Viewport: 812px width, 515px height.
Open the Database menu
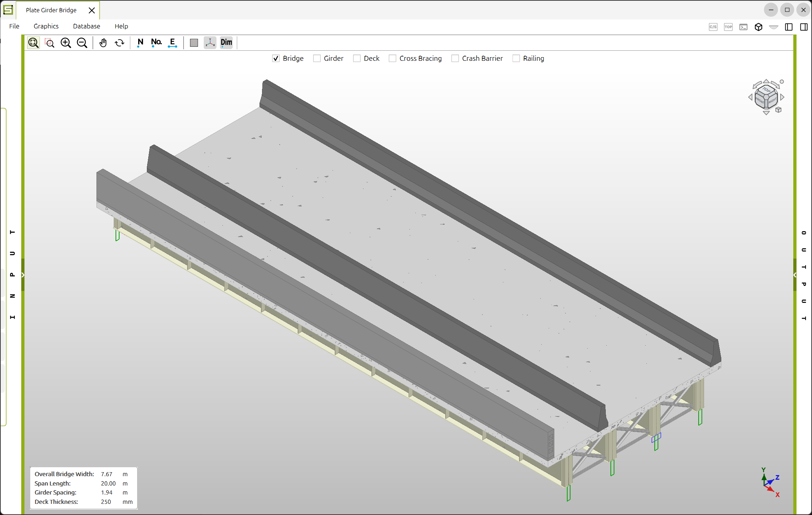[86, 26]
